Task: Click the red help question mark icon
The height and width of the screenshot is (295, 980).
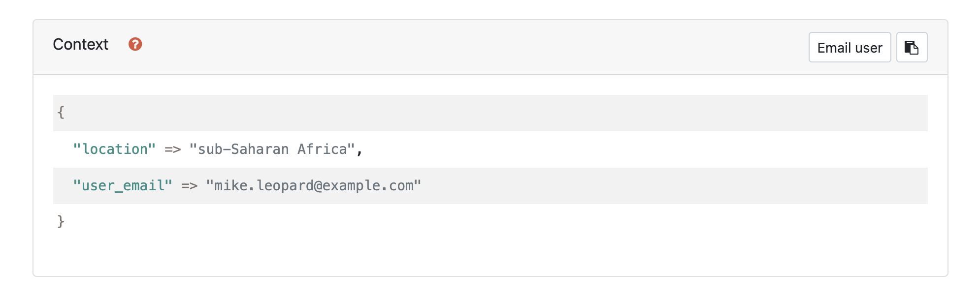Action: click(x=135, y=44)
